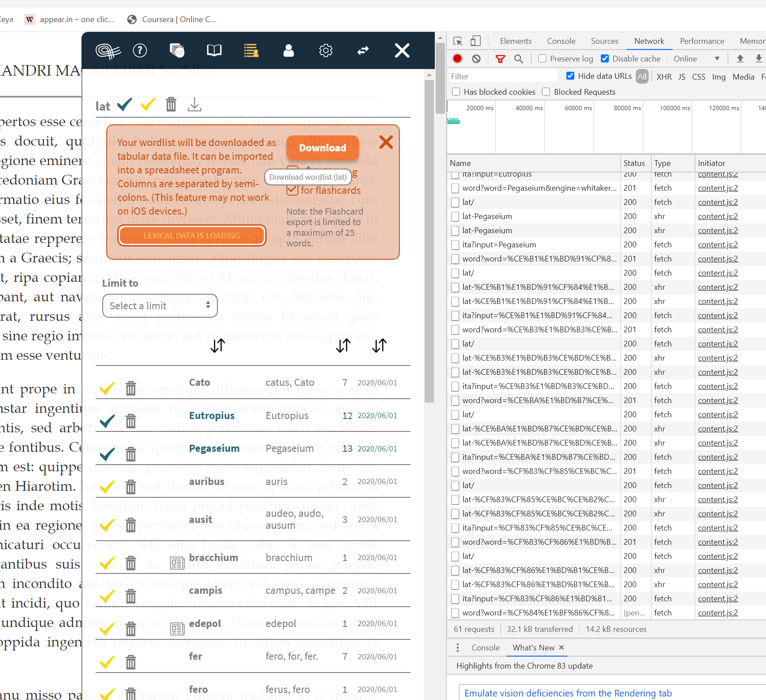This screenshot has width=766, height=700.
Task: Click inside the network Filter input field
Action: pyautogui.click(x=503, y=76)
